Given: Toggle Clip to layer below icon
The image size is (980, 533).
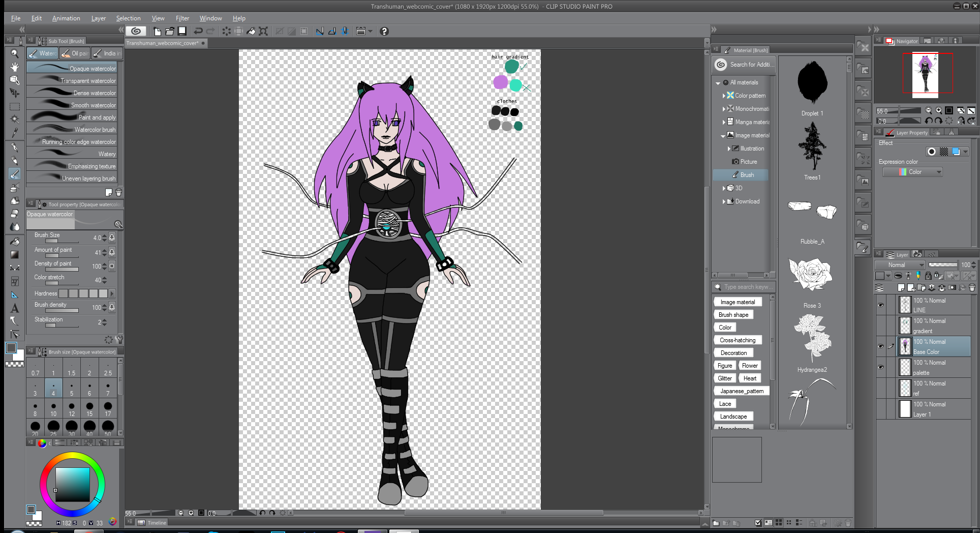Looking at the screenshot, I should (898, 276).
